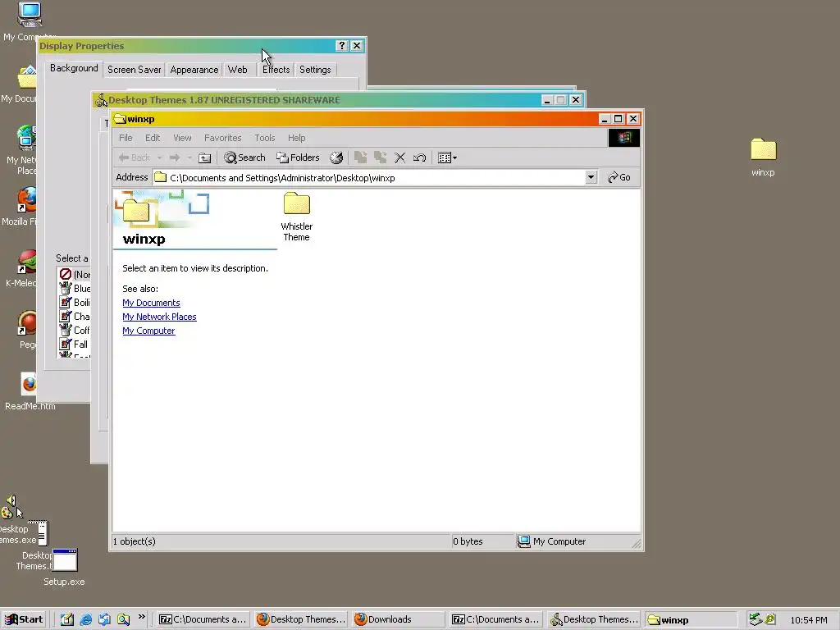Follow the My Network Places link
Image resolution: width=840 pixels, height=630 pixels.
(x=159, y=317)
